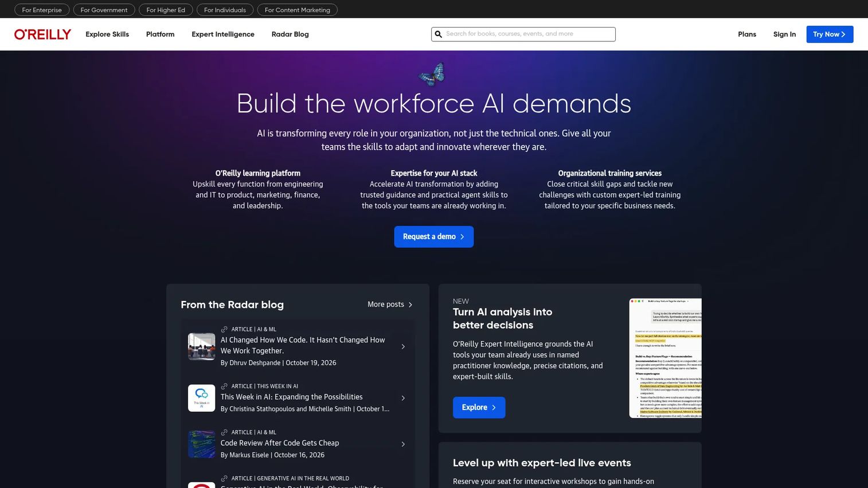Click the Explore button under Expert Intelligence
868x488 pixels.
tap(479, 407)
